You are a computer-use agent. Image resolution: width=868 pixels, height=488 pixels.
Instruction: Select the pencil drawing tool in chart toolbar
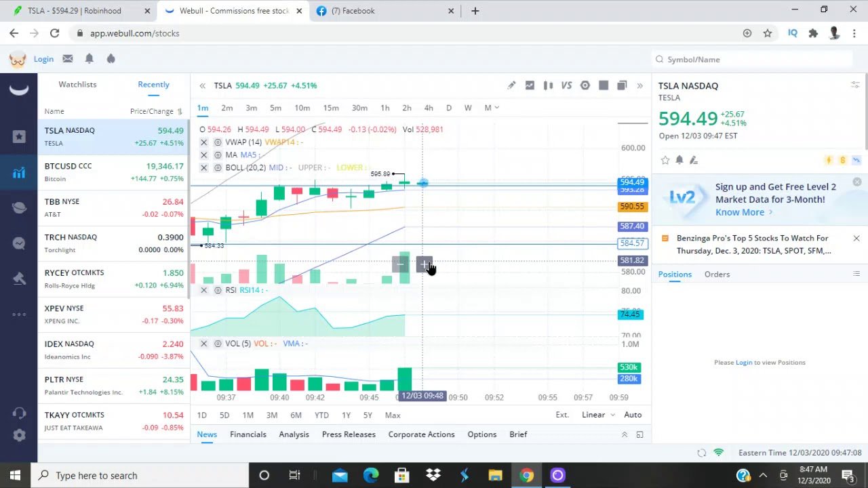[x=511, y=85]
